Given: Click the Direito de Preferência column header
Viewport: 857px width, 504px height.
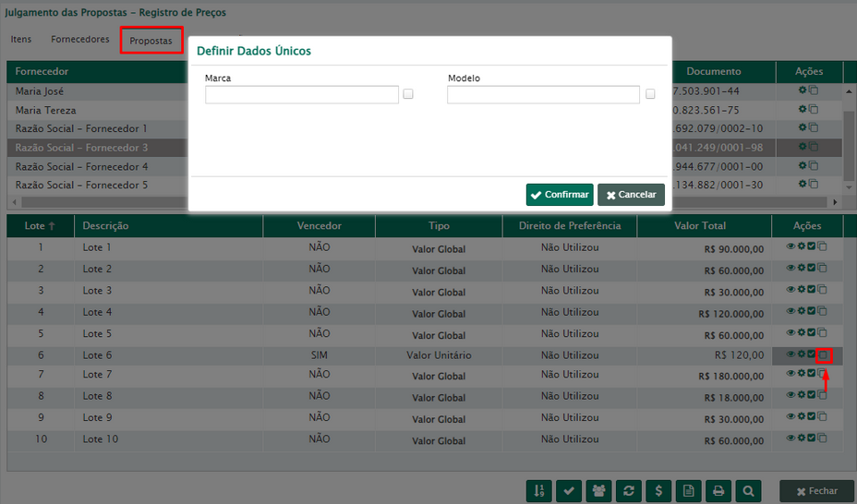Looking at the screenshot, I should (570, 225).
